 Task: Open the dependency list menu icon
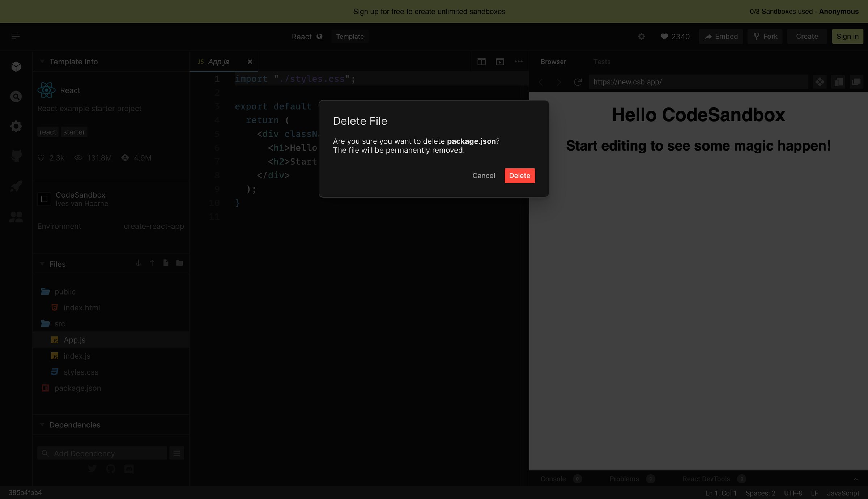tap(176, 453)
